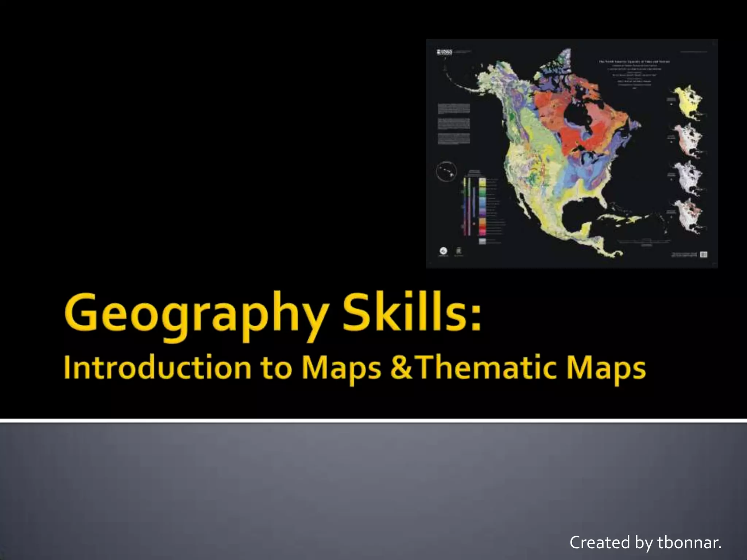Click the USGS logo on the map

point(445,52)
